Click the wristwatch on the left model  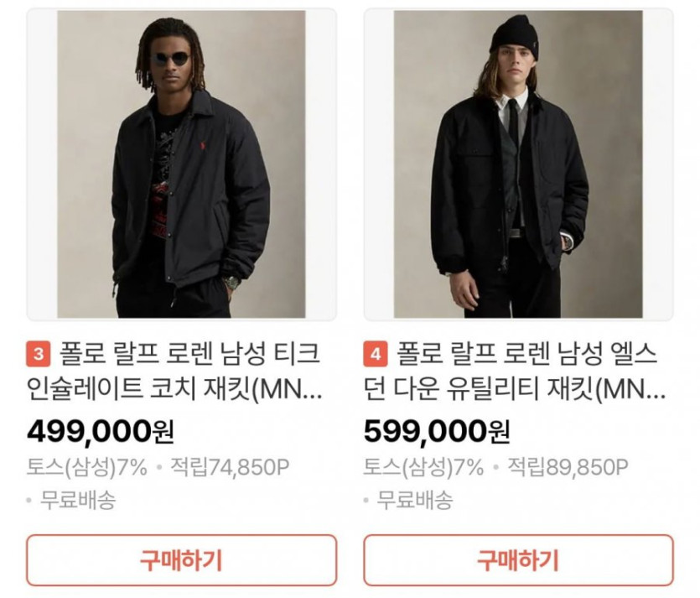coord(232,282)
